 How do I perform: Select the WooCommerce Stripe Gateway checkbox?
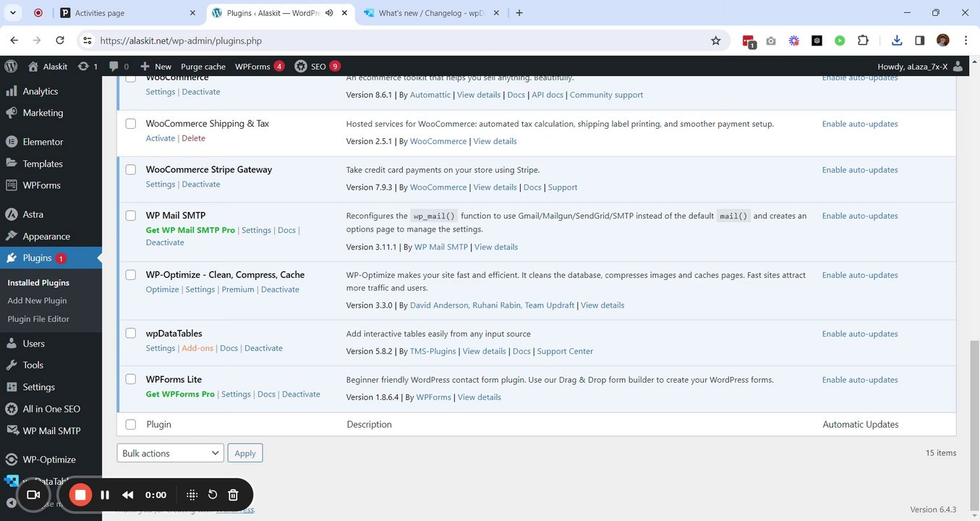[131, 170]
